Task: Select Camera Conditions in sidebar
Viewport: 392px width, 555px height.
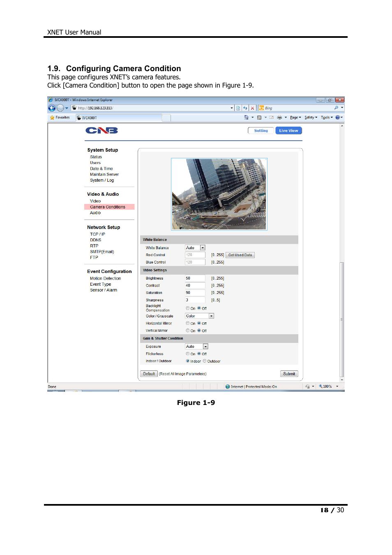Action: [109, 207]
